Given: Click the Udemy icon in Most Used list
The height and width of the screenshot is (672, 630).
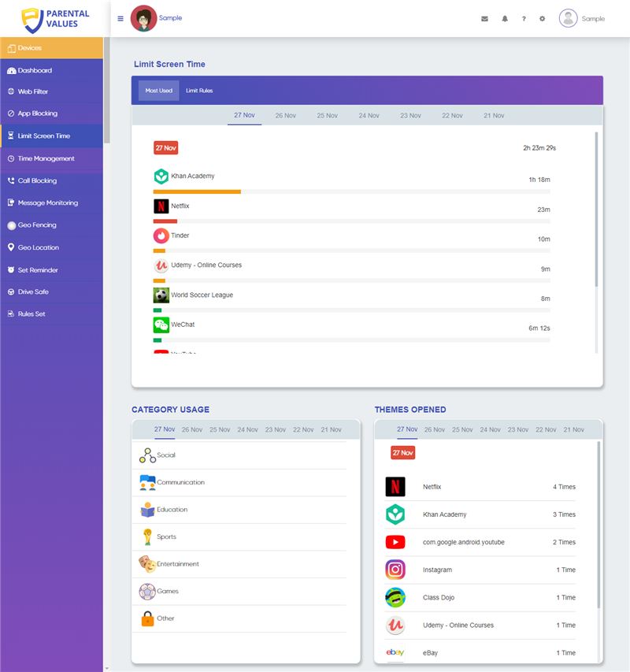Looking at the screenshot, I should click(x=161, y=265).
